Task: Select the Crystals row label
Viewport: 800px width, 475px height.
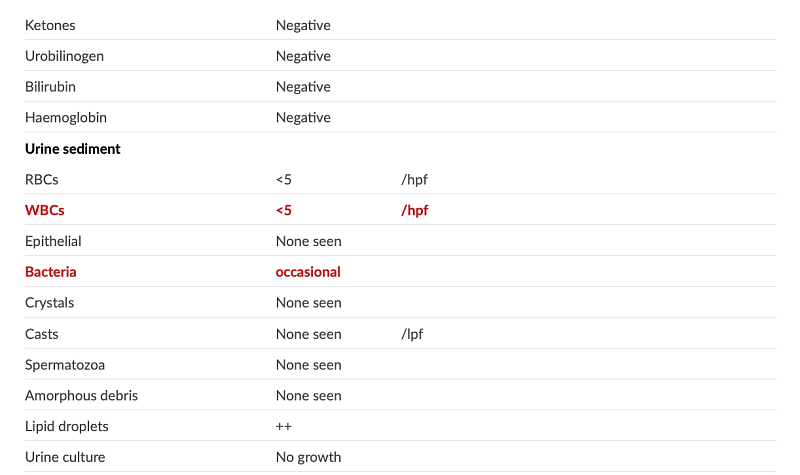Action: (49, 303)
